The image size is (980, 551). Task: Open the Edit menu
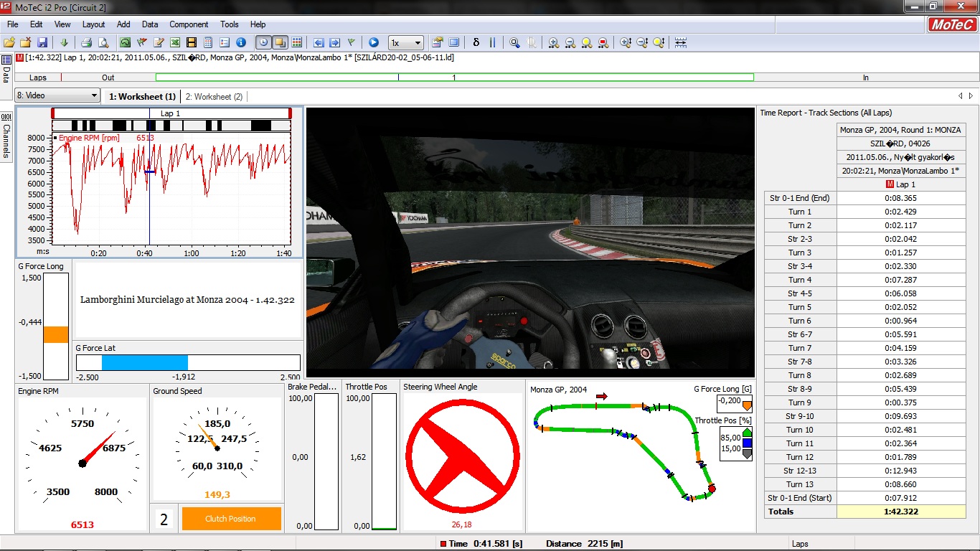(x=37, y=24)
